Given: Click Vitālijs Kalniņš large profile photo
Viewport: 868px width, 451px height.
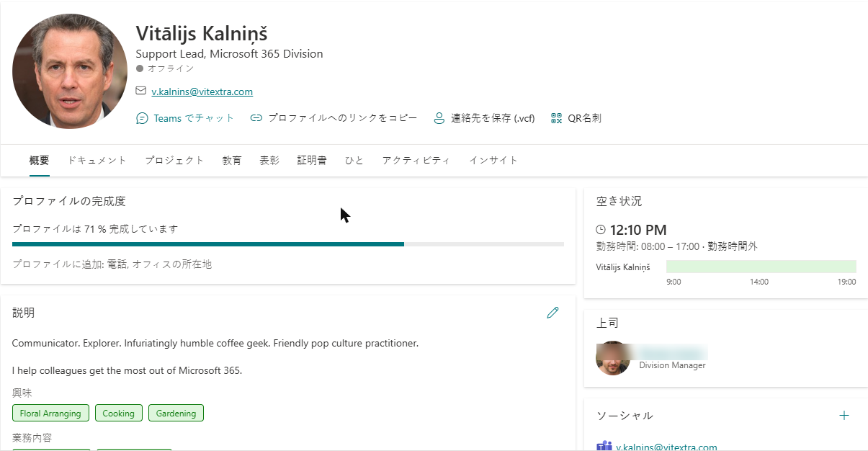Looking at the screenshot, I should pyautogui.click(x=70, y=71).
